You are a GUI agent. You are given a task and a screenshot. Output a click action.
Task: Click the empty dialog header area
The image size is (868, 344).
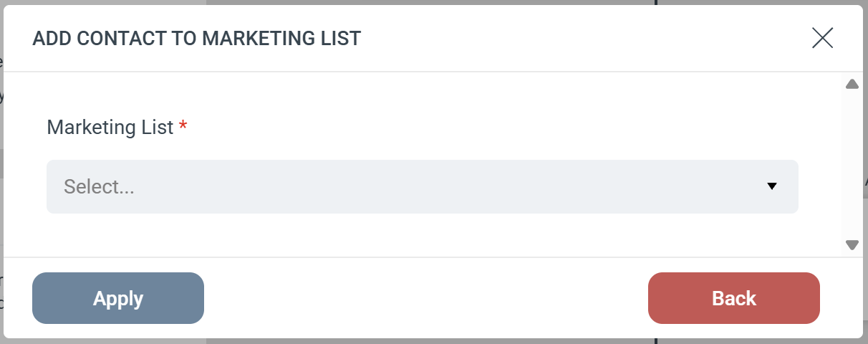573,38
